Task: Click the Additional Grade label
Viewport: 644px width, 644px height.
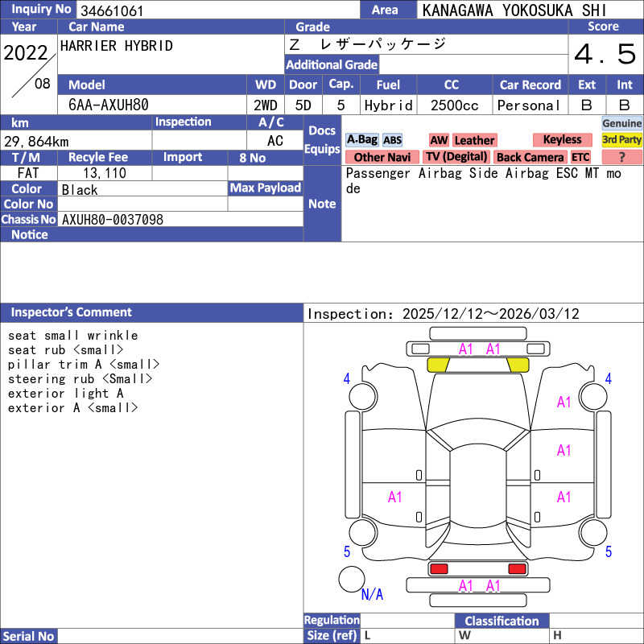Action: tap(332, 65)
